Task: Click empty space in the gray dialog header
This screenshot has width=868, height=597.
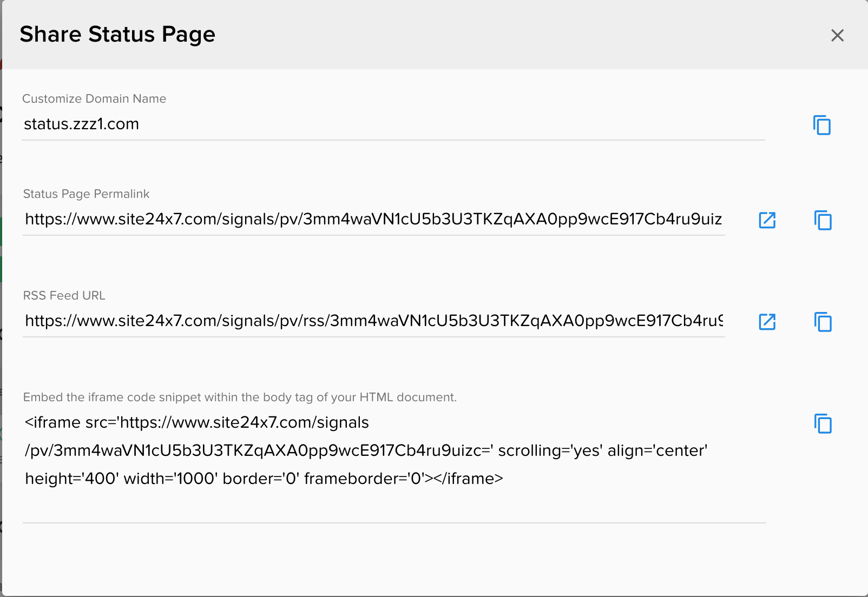Action: pyautogui.click(x=514, y=35)
